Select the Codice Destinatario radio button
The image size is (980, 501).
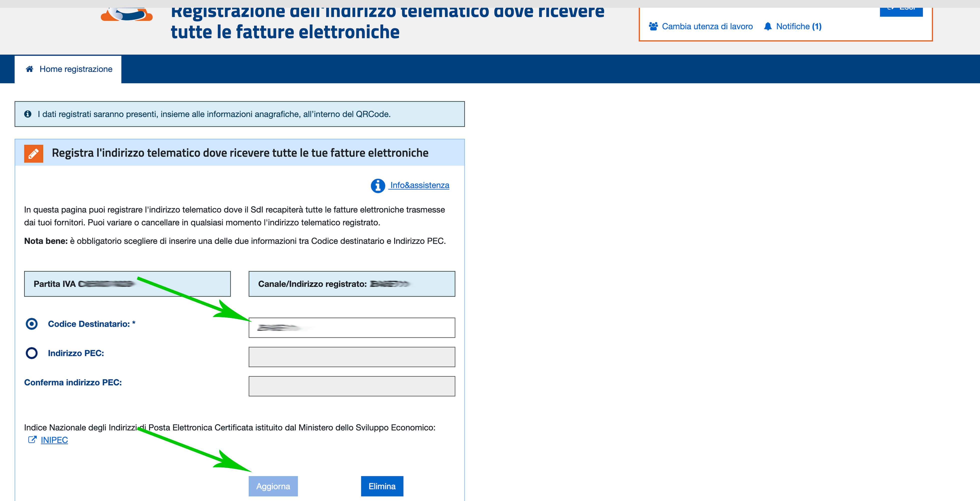(x=31, y=324)
